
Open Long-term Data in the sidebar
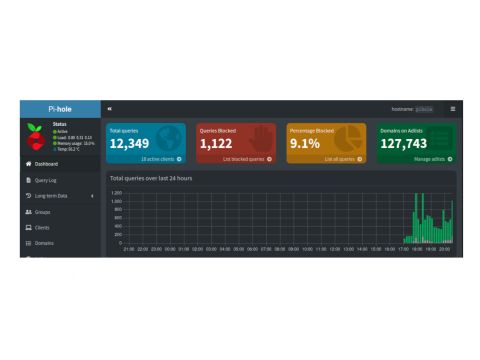(x=60, y=196)
